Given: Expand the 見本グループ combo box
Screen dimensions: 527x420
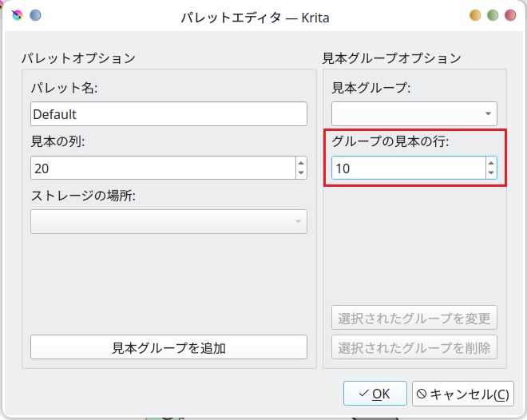Looking at the screenshot, I should coord(414,113).
